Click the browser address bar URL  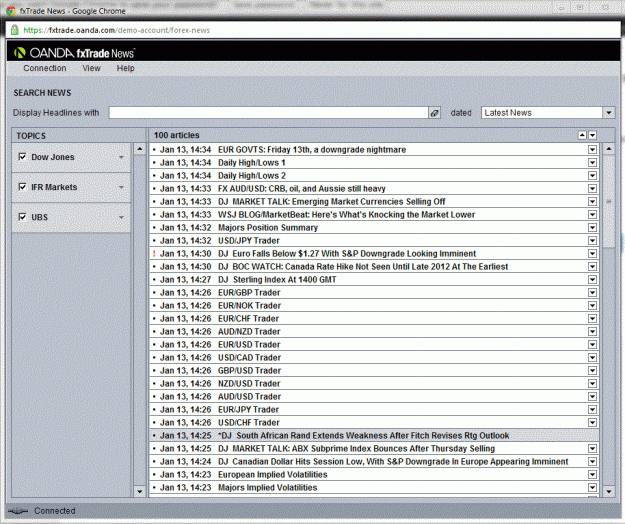116,30
